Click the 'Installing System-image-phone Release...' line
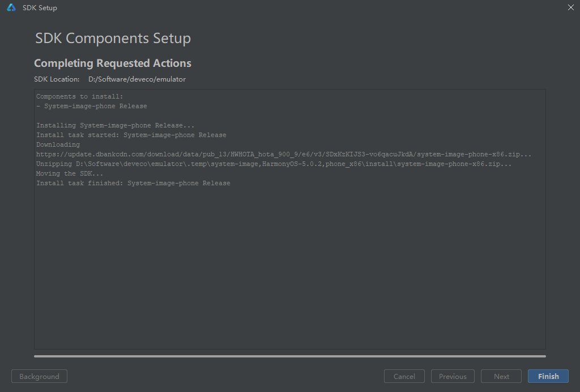580x392 pixels. [x=115, y=125]
